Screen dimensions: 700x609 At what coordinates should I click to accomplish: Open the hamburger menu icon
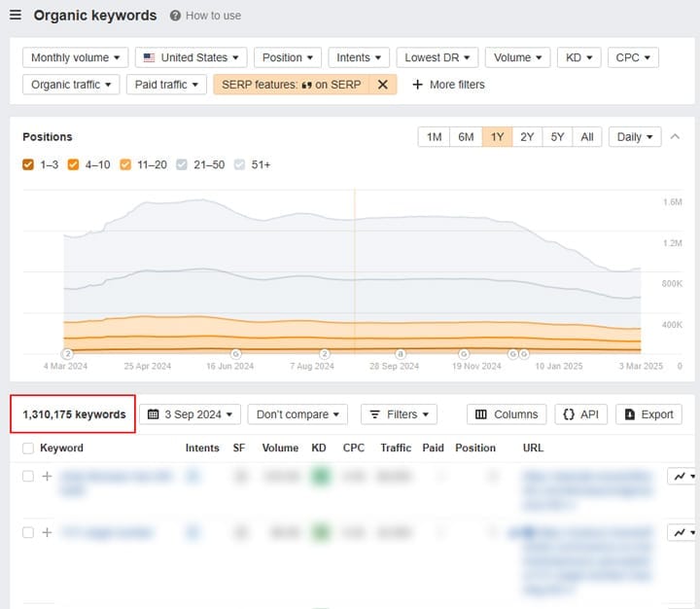pos(16,15)
